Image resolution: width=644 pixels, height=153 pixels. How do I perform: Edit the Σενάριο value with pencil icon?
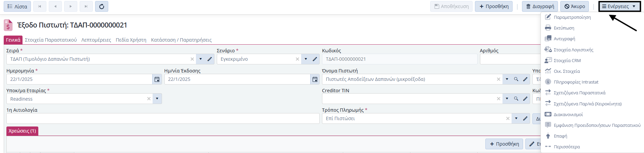pyautogui.click(x=315, y=59)
